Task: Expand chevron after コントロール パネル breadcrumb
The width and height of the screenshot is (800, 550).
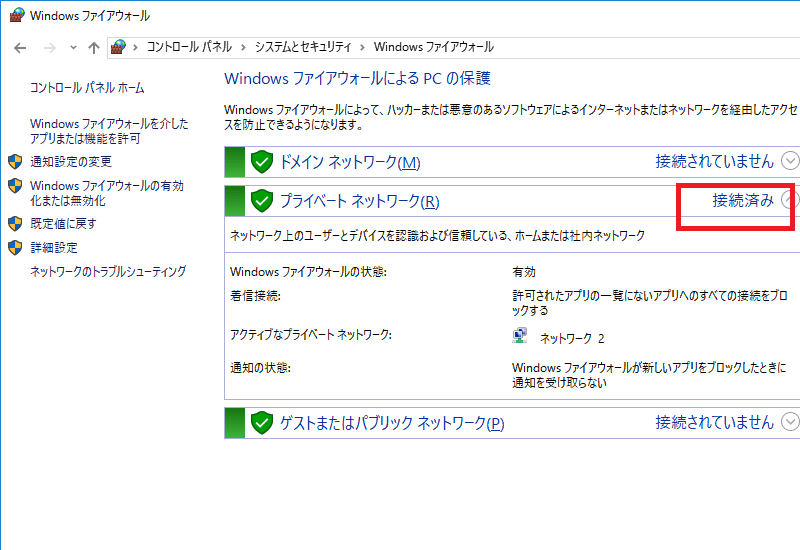Action: click(x=243, y=47)
